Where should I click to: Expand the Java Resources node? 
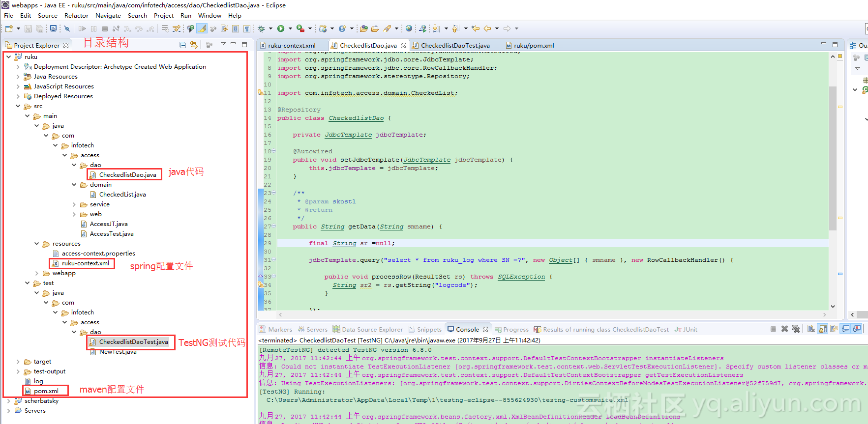click(18, 77)
